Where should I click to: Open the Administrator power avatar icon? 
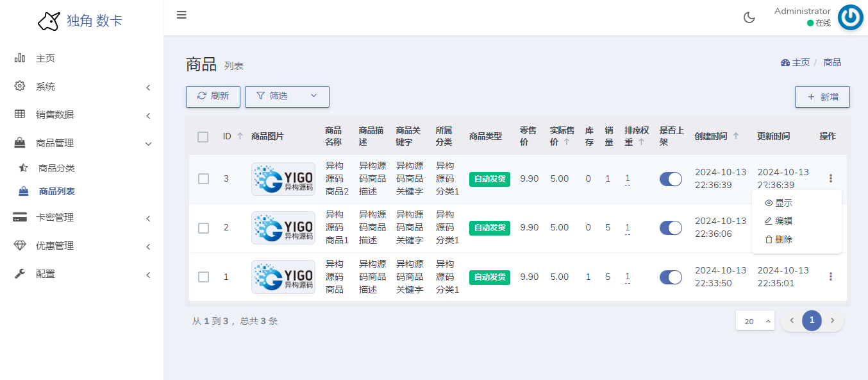tap(850, 17)
